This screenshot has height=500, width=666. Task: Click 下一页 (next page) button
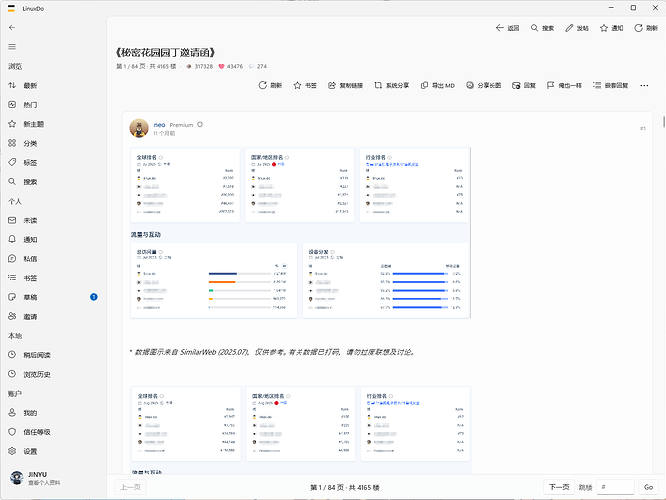tap(559, 487)
